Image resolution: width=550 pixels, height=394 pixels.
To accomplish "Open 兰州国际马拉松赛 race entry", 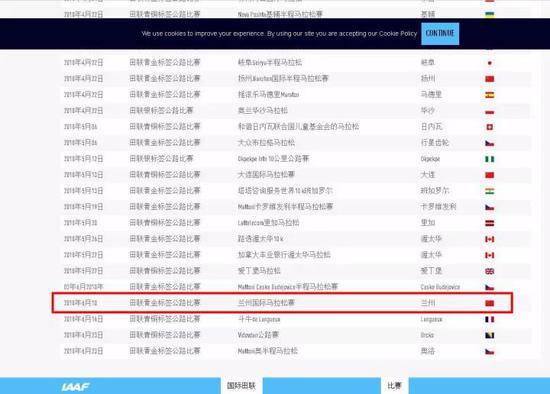I will [266, 303].
